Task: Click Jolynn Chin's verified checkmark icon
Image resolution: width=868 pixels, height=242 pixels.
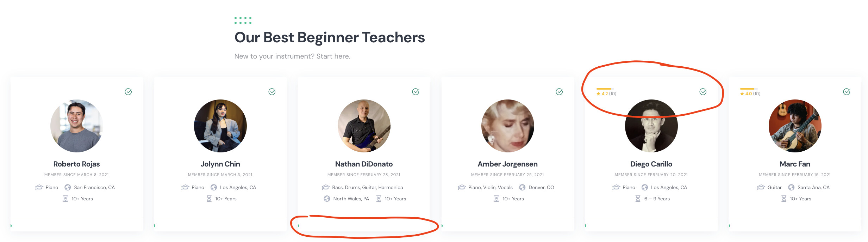Action: [272, 92]
